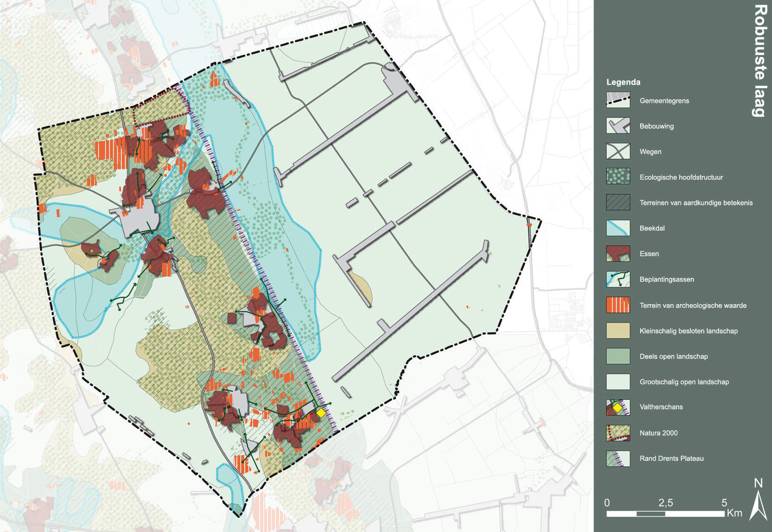Click the Gemeentegrens legend symbol
Screen dimensions: 772x532
pyautogui.click(x=618, y=100)
